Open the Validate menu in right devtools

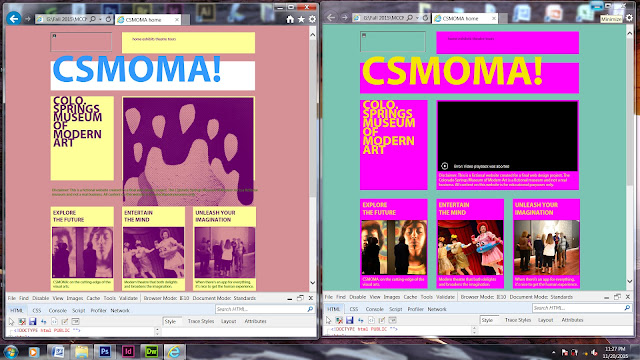(445, 297)
